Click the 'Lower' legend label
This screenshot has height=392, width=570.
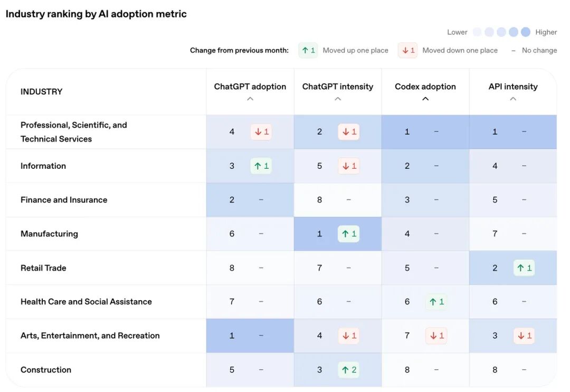click(457, 32)
